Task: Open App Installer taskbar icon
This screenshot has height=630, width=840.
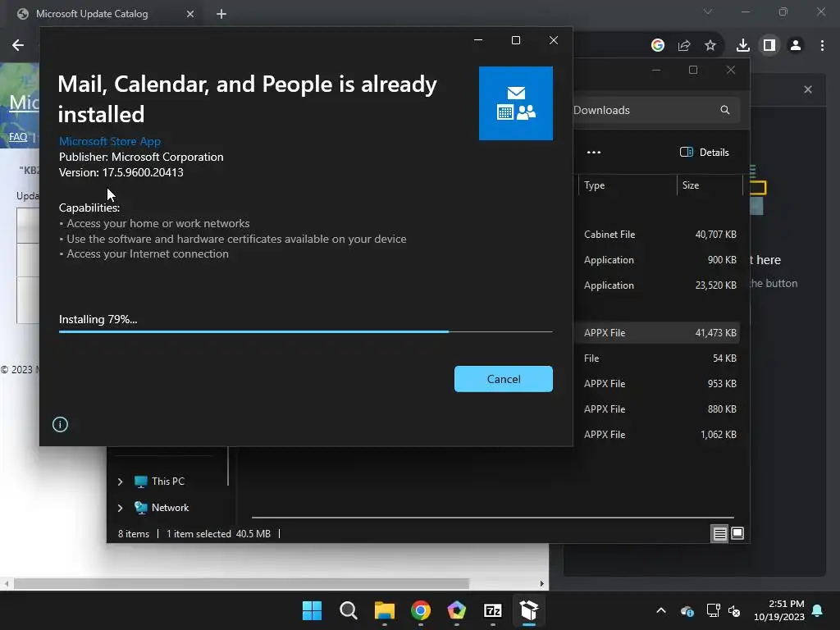Action: [529, 610]
